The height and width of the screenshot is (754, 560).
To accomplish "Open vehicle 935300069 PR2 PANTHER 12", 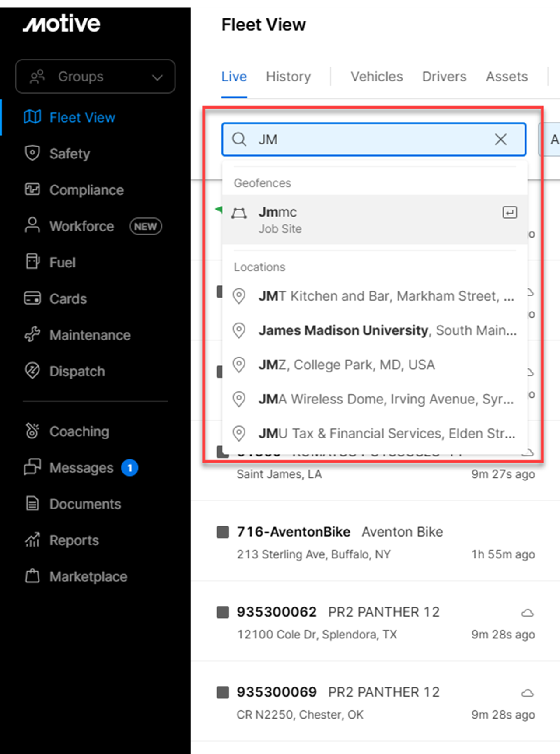I will click(x=375, y=702).
